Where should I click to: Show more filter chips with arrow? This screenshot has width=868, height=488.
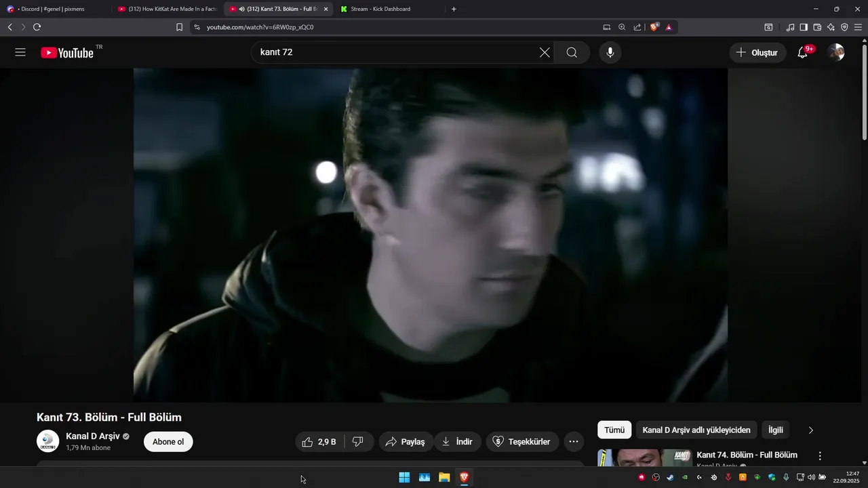click(810, 430)
